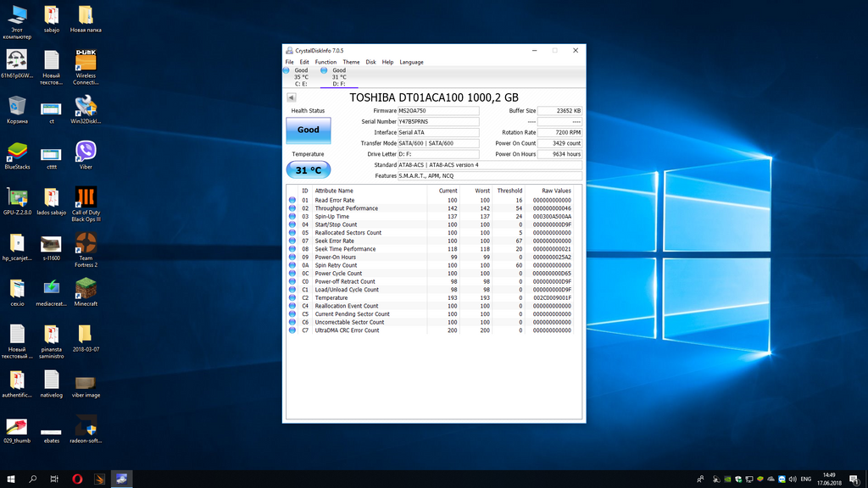Click the Power On Hours value 9634 hours

559,154
